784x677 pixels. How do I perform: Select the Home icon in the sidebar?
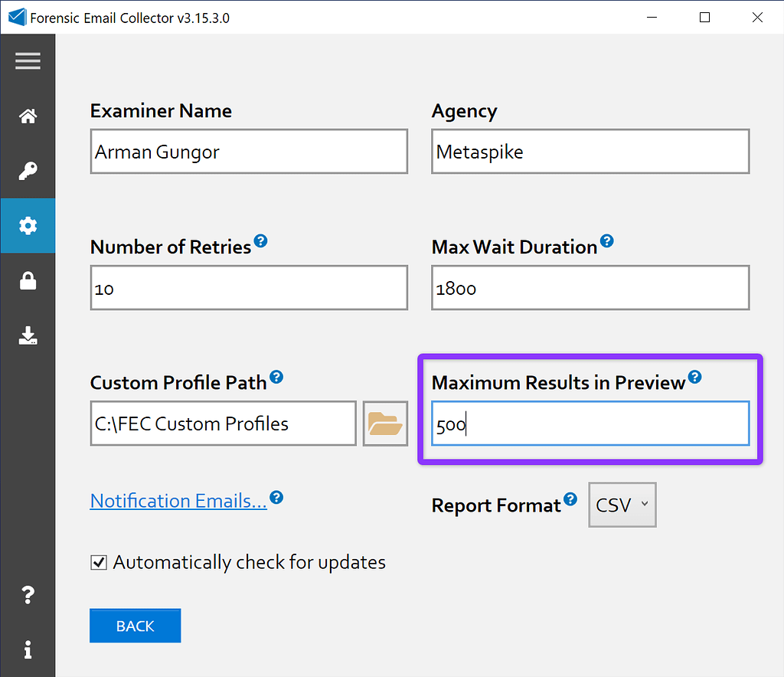[x=28, y=116]
